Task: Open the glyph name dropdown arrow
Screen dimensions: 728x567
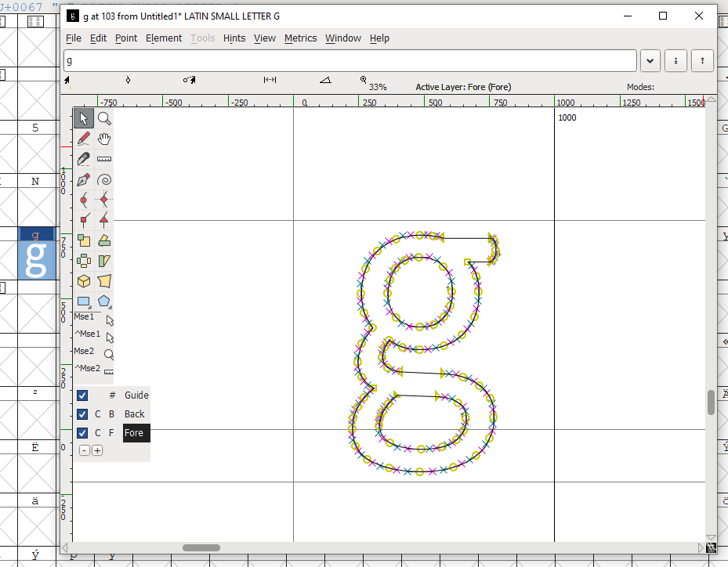Action: click(650, 61)
